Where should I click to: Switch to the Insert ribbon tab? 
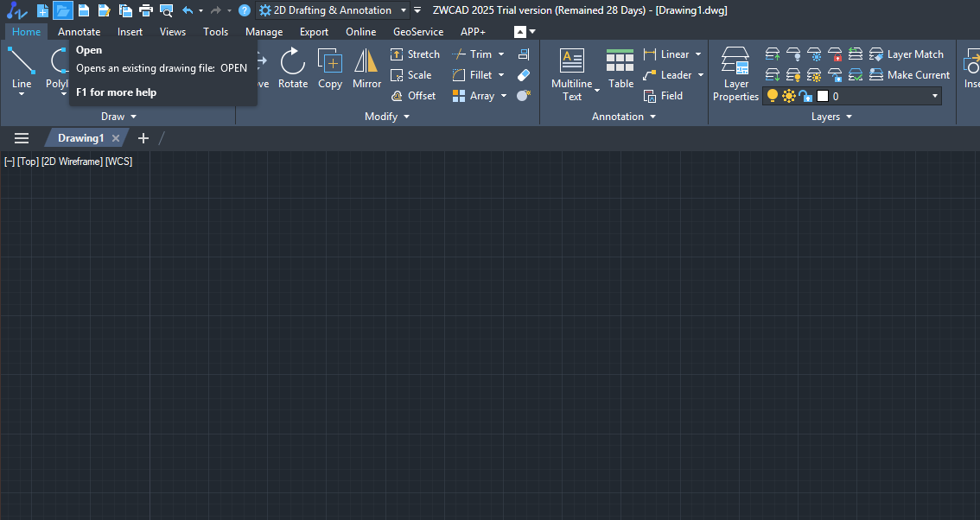click(x=130, y=32)
